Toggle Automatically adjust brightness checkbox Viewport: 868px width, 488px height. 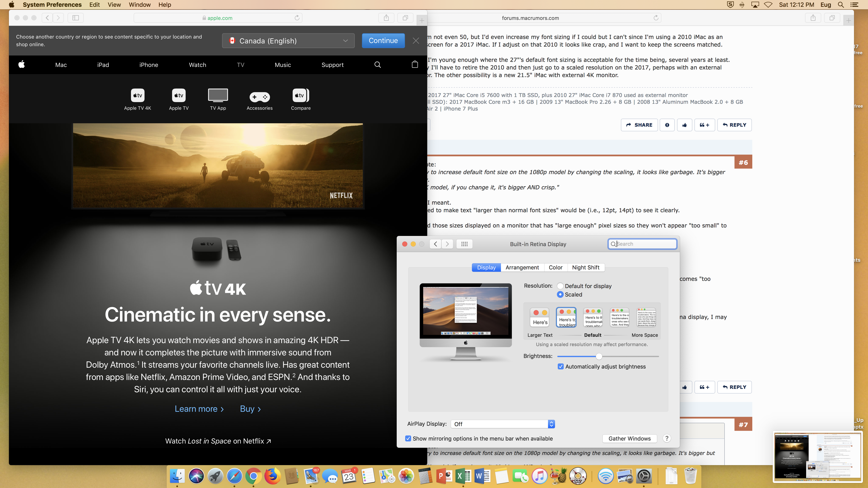tap(561, 366)
